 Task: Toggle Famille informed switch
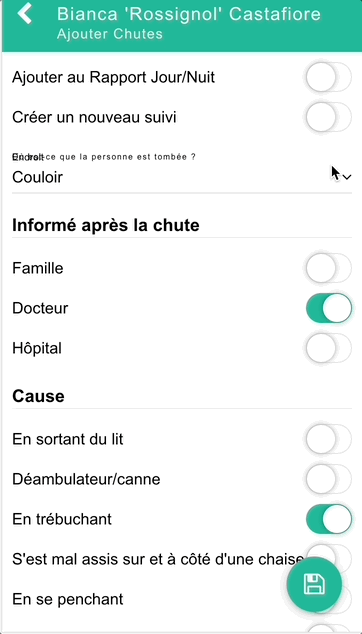click(328, 268)
